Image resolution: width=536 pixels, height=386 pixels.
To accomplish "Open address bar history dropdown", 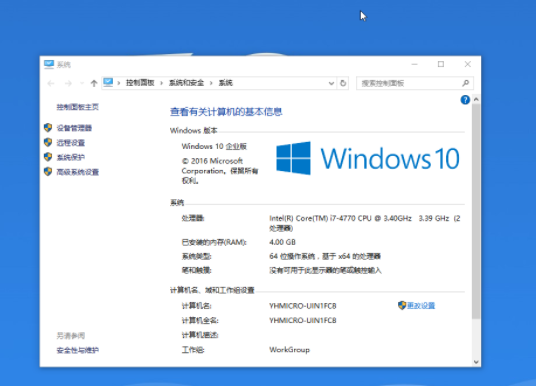I will click(x=331, y=83).
